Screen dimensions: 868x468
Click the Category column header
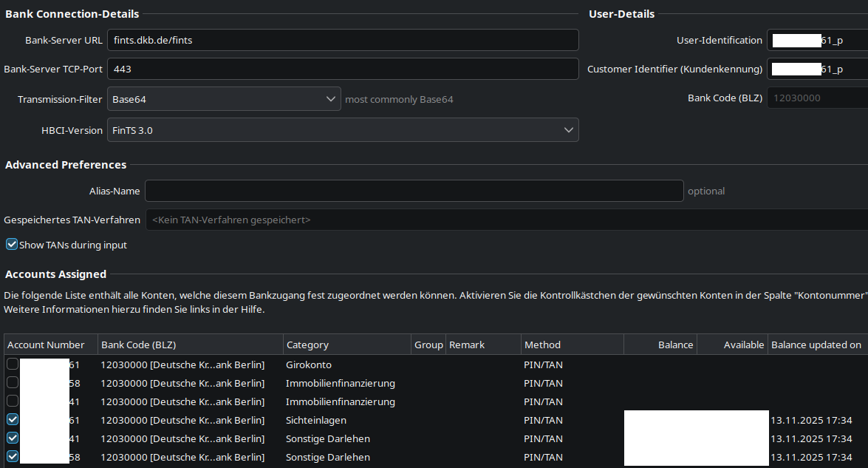pos(346,345)
